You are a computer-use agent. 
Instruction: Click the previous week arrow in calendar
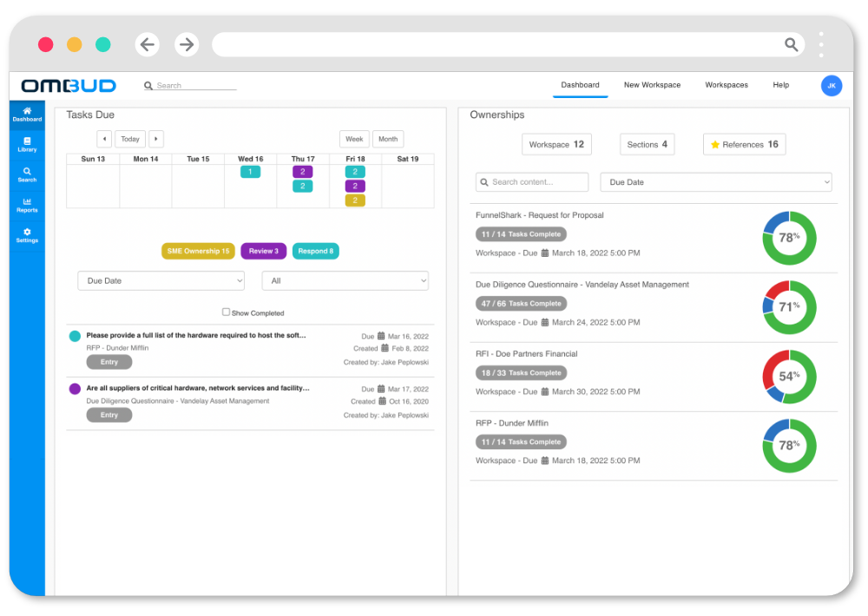(x=104, y=139)
